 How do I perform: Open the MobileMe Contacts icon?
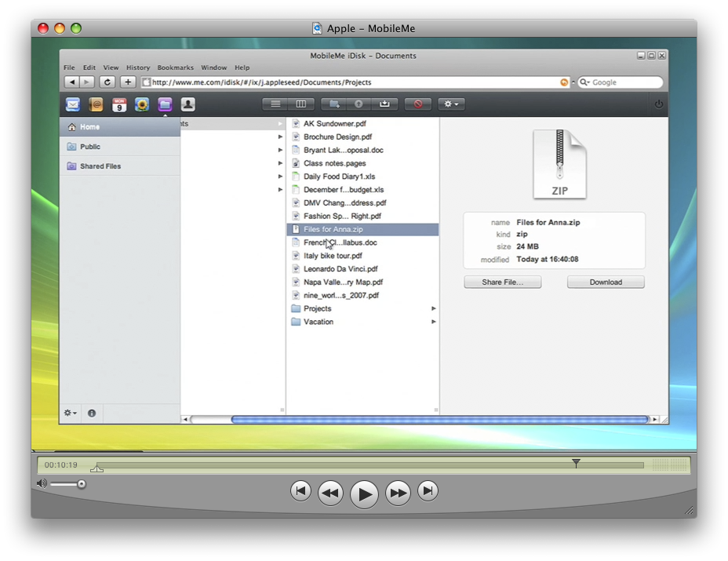(96, 104)
